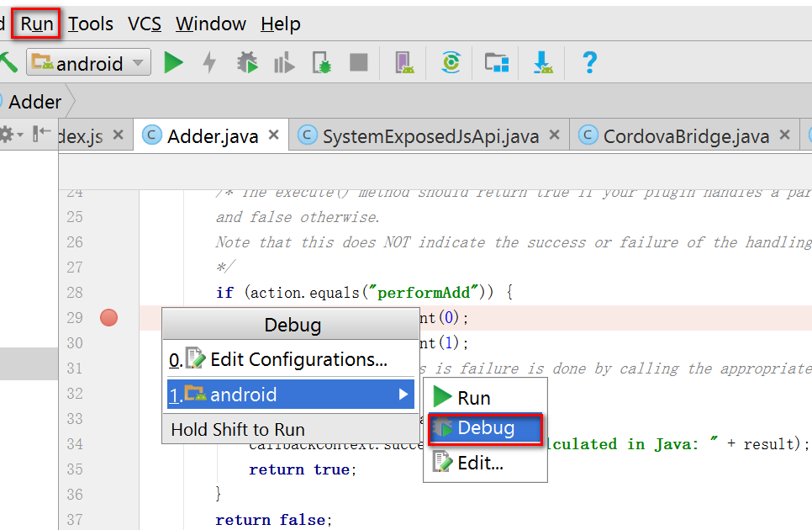Choose Run in the android submenu
The width and height of the screenshot is (812, 530).
[x=485, y=397]
